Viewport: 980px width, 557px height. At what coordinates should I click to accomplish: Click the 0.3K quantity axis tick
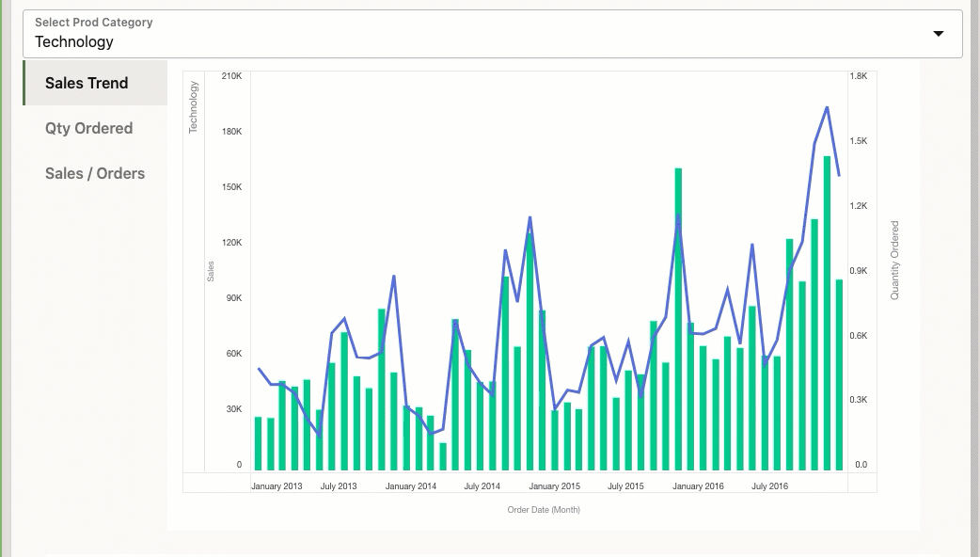pyautogui.click(x=859, y=400)
